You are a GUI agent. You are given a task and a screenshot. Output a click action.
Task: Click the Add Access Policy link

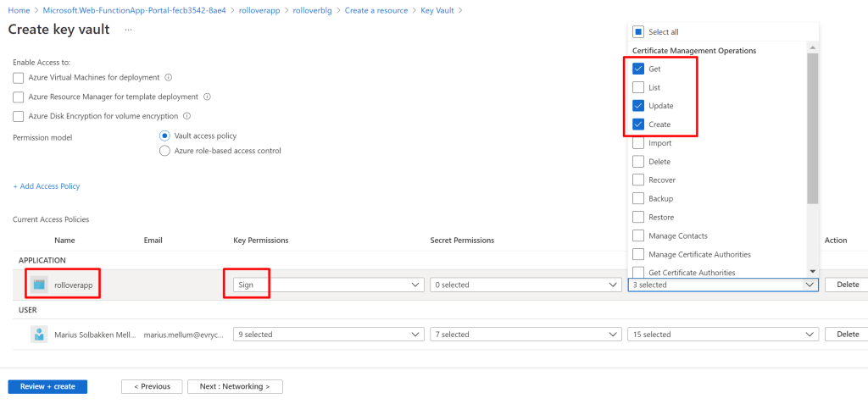pos(47,186)
